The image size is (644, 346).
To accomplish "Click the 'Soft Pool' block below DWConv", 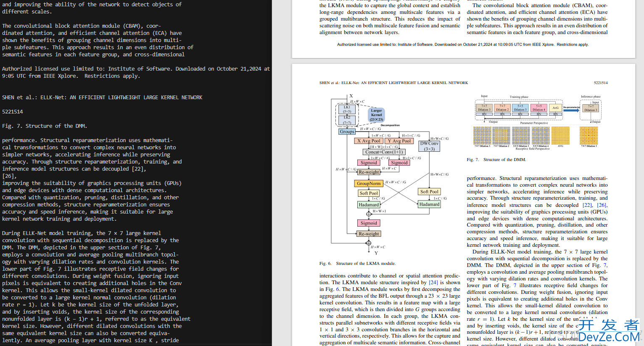I will [429, 191].
